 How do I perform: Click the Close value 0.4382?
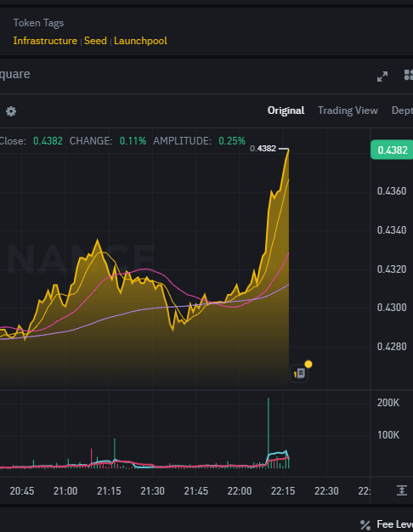[48, 141]
